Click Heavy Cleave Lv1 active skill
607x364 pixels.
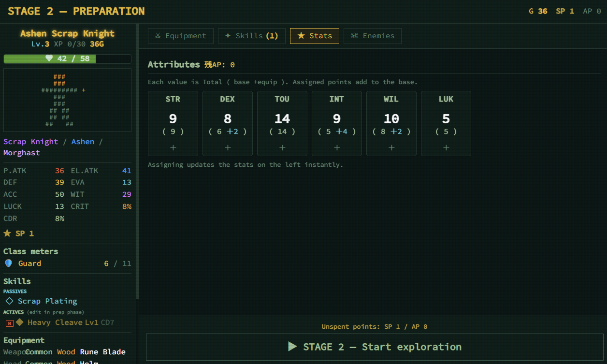tap(63, 322)
